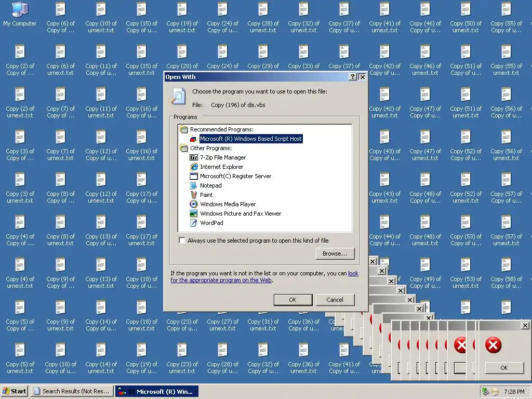Click the Browse... button
Viewport: 532px width, 399px height.
point(335,254)
